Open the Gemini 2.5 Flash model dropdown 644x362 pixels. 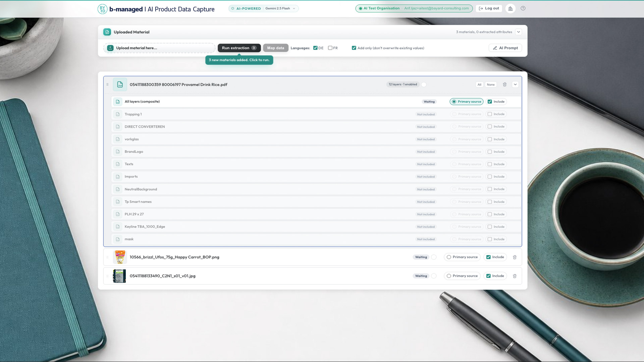pos(280,8)
